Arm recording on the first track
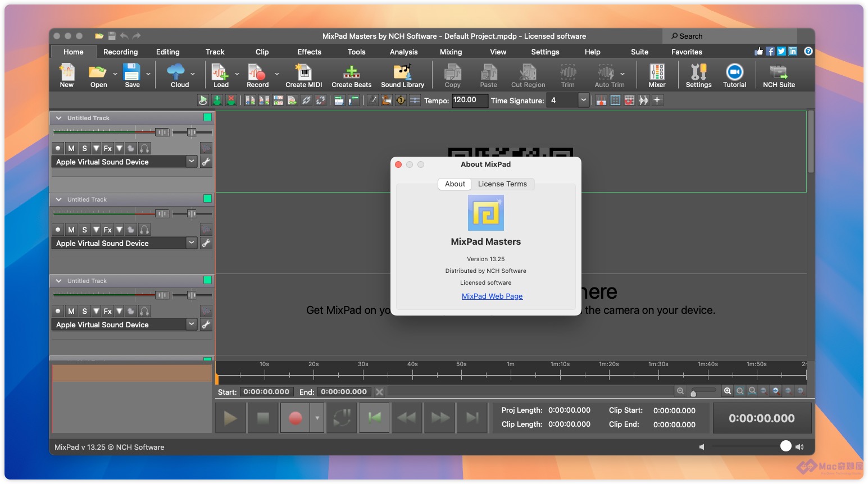The height and width of the screenshot is (484, 868). click(x=58, y=148)
